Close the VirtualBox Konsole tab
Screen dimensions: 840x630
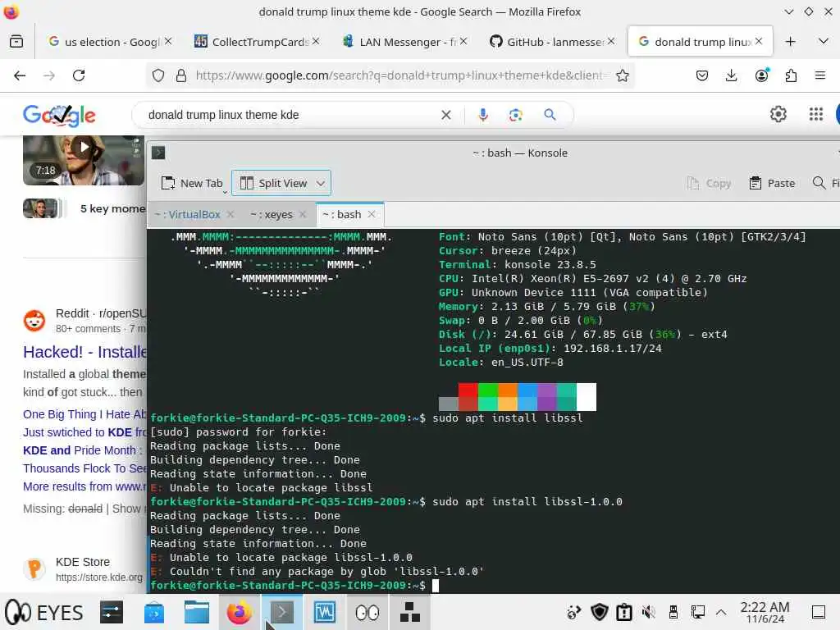(231, 214)
